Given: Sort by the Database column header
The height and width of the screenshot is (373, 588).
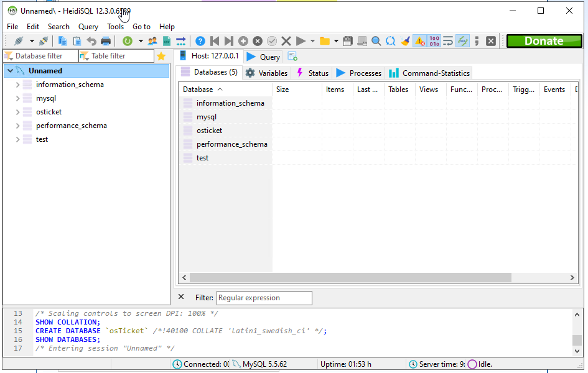Looking at the screenshot, I should [225, 90].
